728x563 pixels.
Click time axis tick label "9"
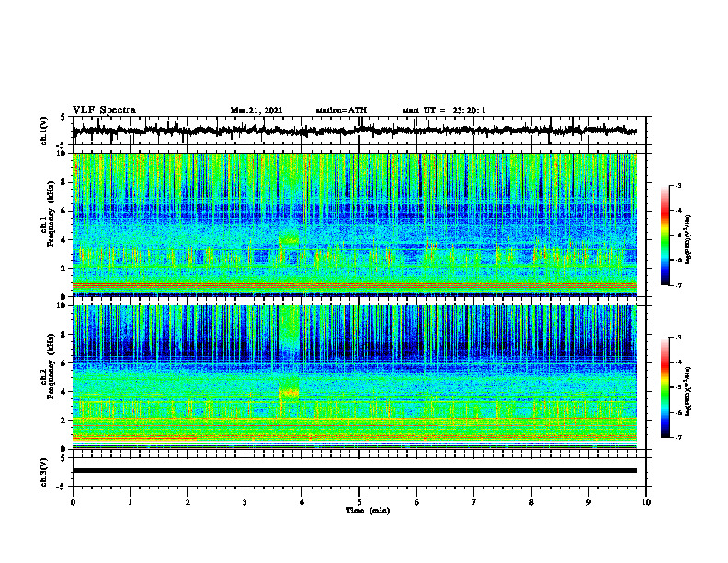(x=588, y=502)
